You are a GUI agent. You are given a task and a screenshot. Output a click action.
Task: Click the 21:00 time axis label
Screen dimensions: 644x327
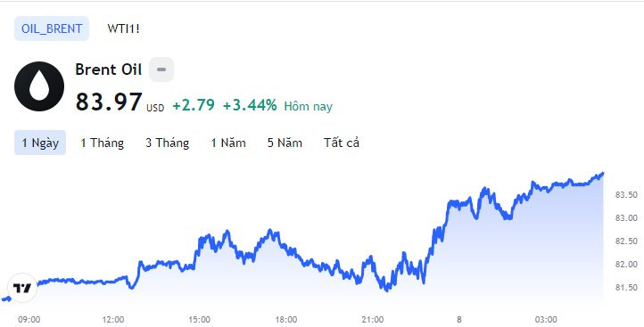click(x=373, y=319)
